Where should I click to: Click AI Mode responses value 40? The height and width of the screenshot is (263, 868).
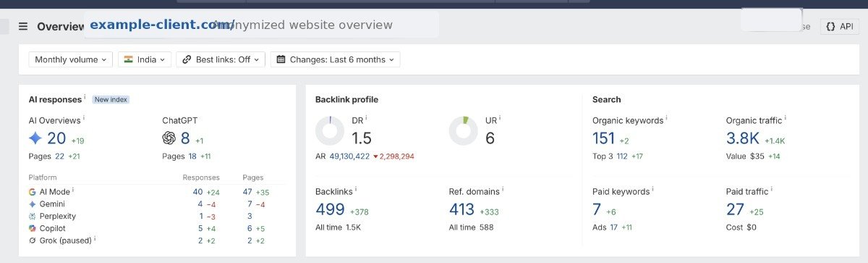[x=197, y=192]
